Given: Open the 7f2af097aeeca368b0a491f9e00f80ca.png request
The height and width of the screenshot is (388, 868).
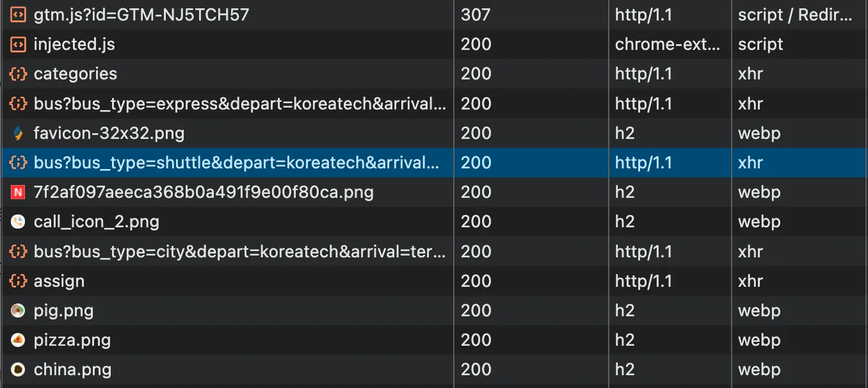Looking at the screenshot, I should pos(204,192).
